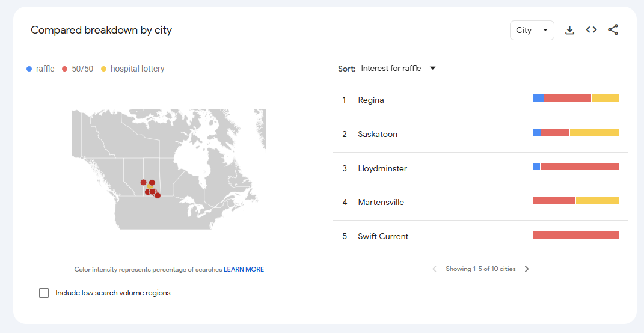
Task: Click the share icon
Action: point(613,30)
